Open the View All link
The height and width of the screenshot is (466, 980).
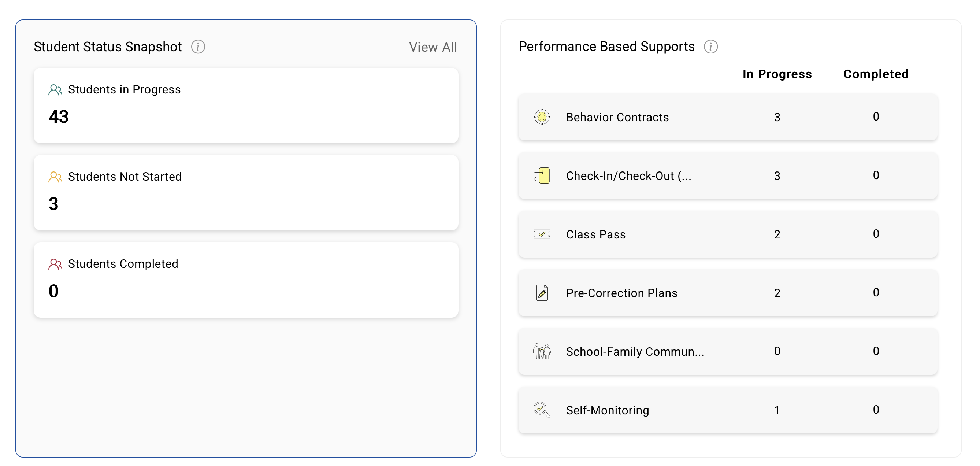433,47
